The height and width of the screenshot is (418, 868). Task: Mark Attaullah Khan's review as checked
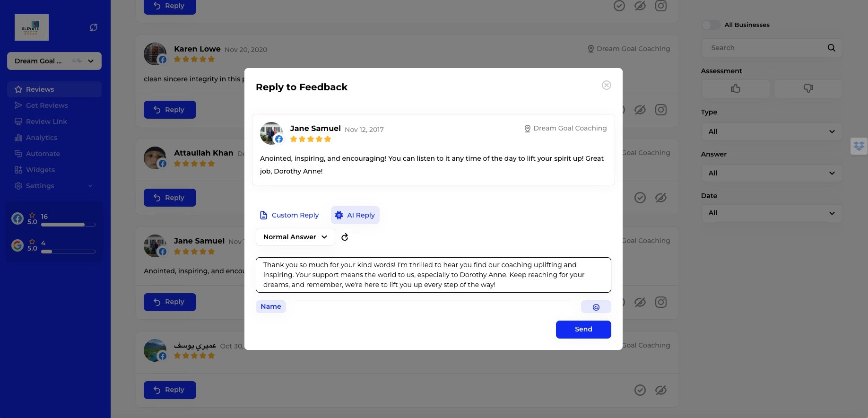(640, 198)
